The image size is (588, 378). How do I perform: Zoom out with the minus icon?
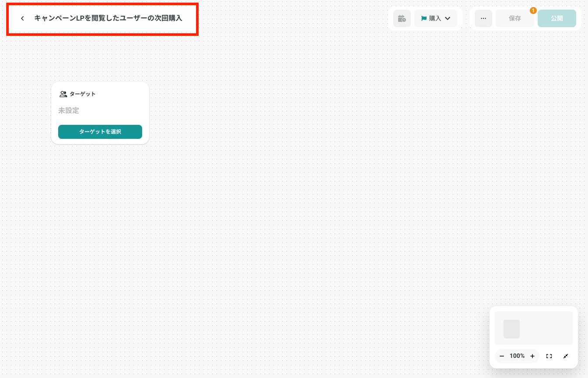(502, 356)
